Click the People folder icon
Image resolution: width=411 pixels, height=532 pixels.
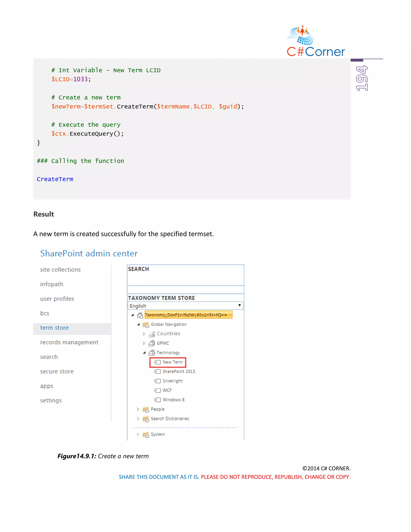point(146,410)
